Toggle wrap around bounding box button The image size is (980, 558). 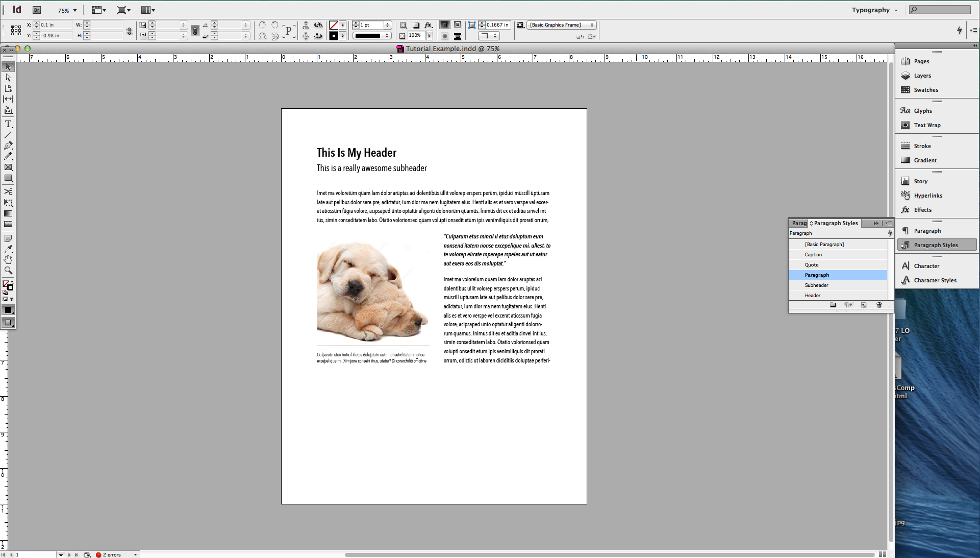click(x=458, y=25)
